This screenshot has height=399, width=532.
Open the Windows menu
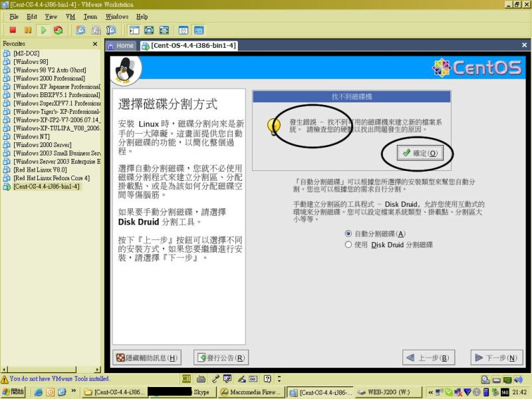[x=117, y=17]
